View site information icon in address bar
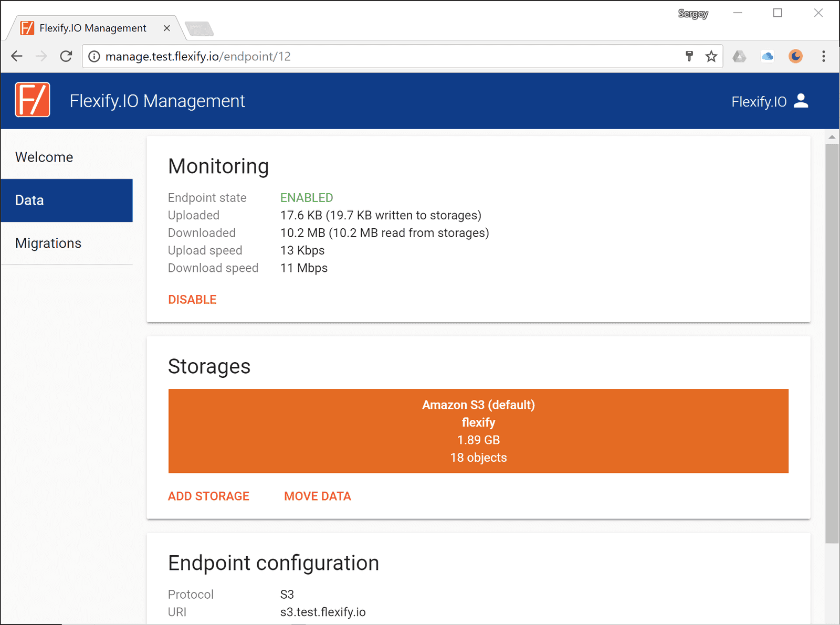840x625 pixels. pos(94,56)
